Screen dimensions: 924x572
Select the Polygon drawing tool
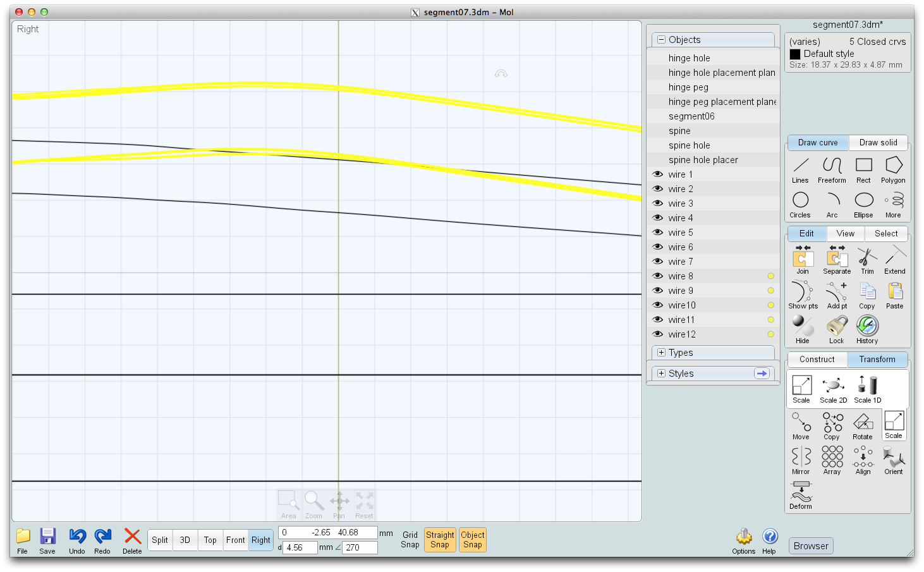(x=893, y=170)
